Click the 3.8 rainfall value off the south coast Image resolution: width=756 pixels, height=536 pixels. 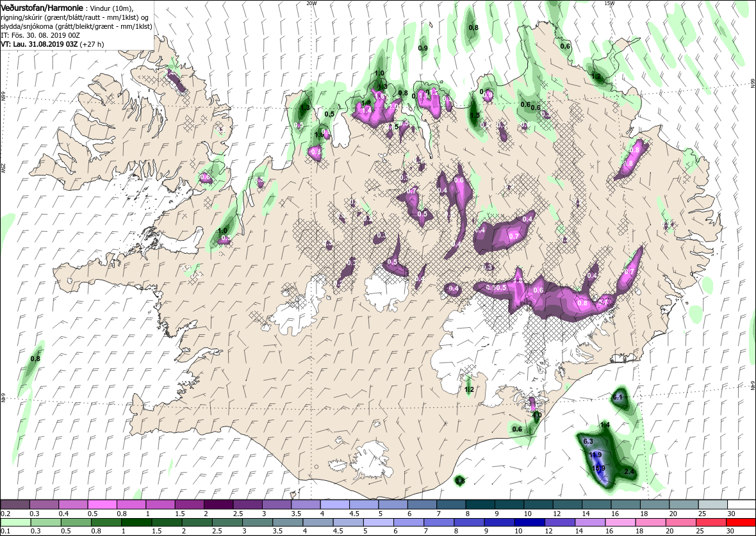point(460,480)
